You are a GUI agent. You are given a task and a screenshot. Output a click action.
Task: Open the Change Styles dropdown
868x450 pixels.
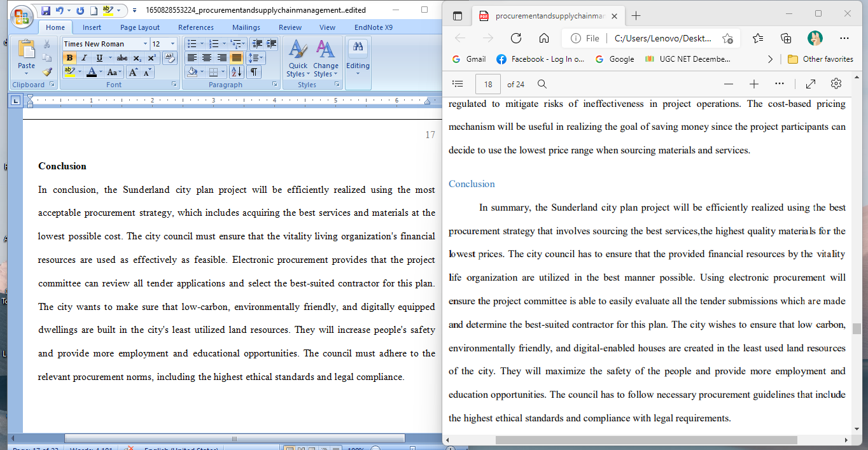pyautogui.click(x=325, y=58)
